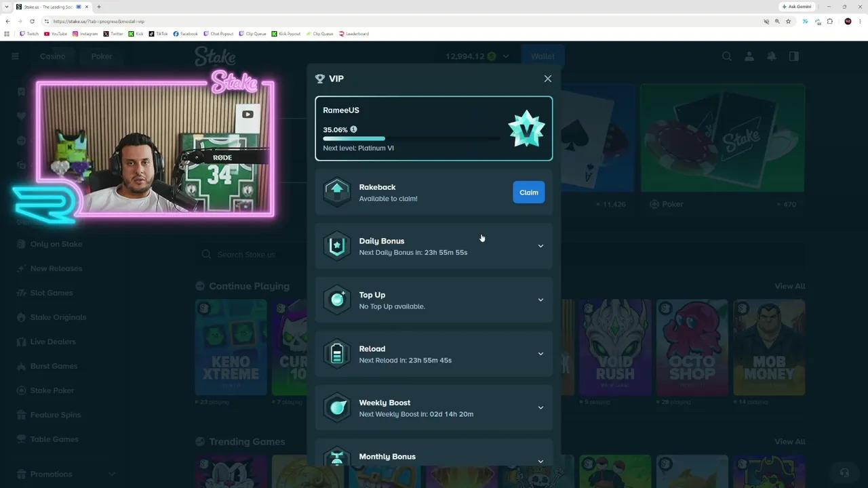Open the tab search dropdown arrow
Viewport: 868px width, 488px height.
point(7,7)
